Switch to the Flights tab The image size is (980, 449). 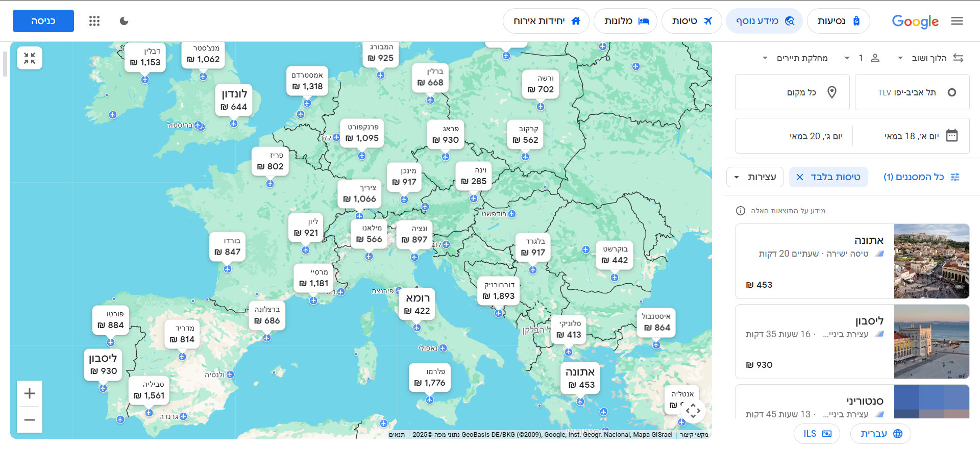[x=692, y=21]
